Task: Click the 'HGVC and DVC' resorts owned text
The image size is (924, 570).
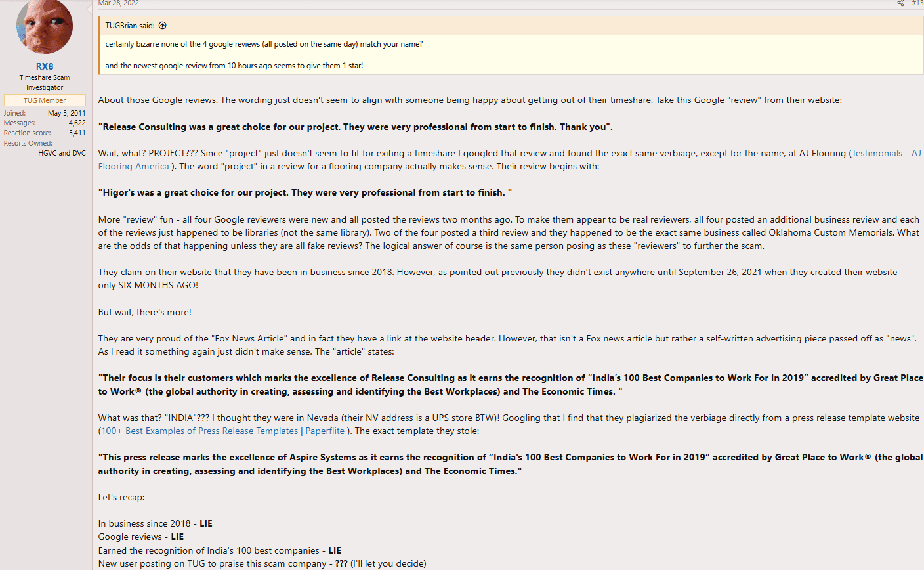Action: [62, 153]
